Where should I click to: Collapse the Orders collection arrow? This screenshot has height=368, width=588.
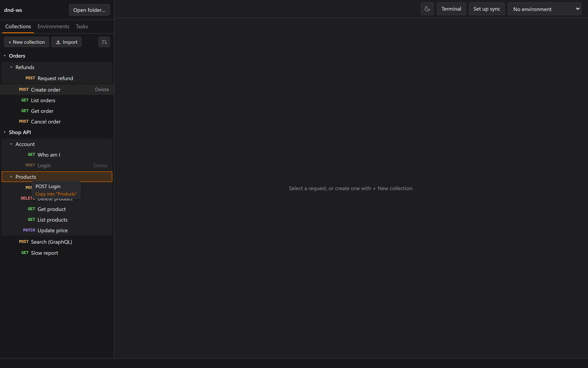point(5,56)
